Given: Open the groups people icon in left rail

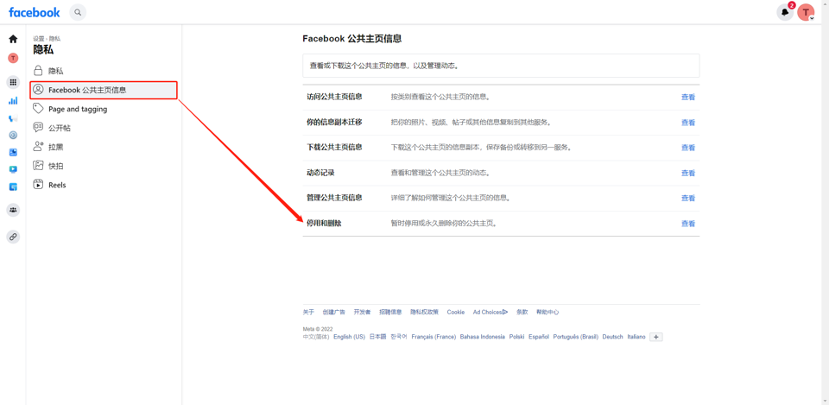Looking at the screenshot, I should click(x=13, y=210).
